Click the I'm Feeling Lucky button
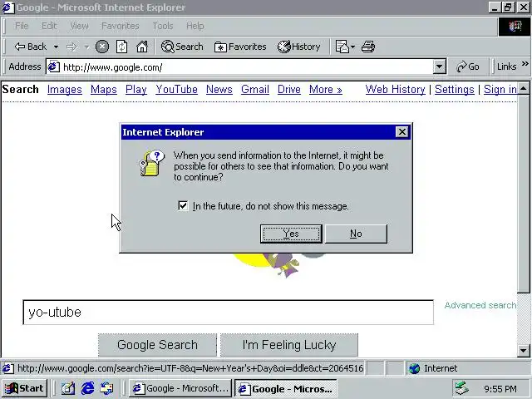 (289, 345)
